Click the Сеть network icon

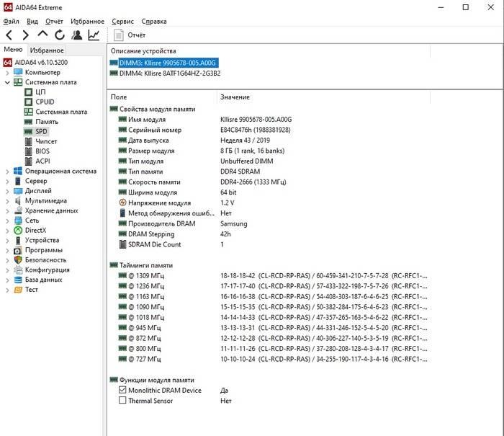point(18,221)
